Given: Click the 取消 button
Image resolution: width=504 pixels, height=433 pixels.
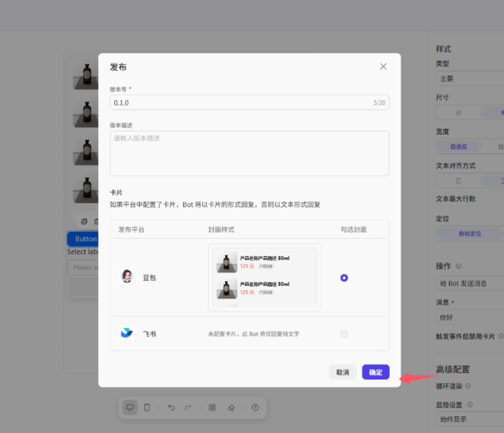Looking at the screenshot, I should (x=342, y=372).
